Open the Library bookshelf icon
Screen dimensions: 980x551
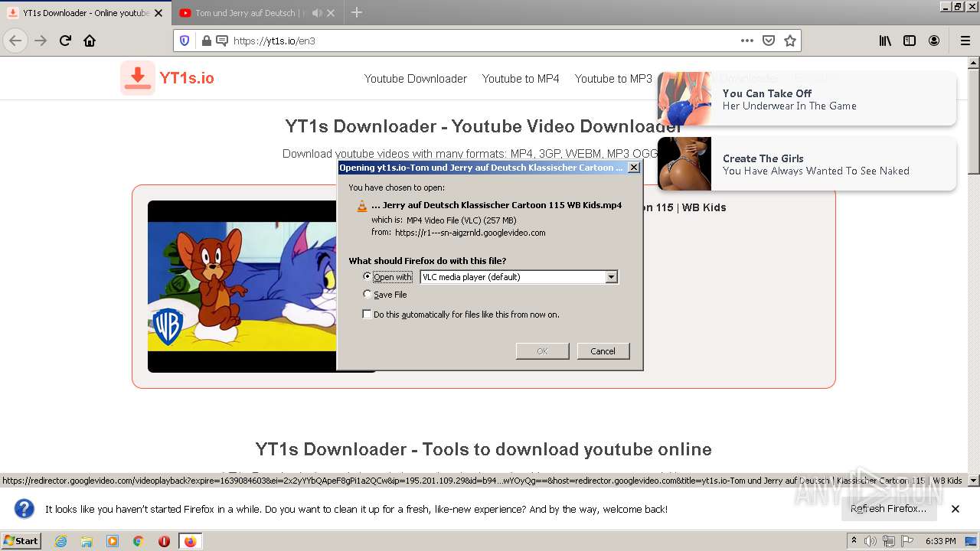point(885,41)
